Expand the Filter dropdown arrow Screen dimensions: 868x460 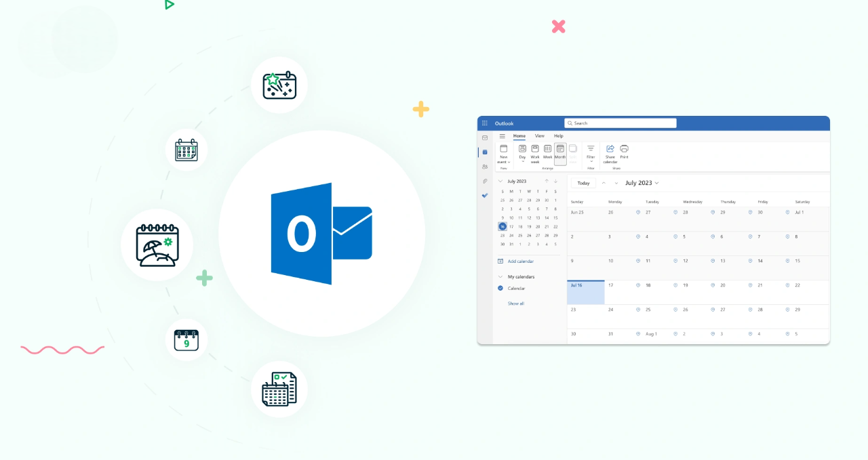[591, 161]
